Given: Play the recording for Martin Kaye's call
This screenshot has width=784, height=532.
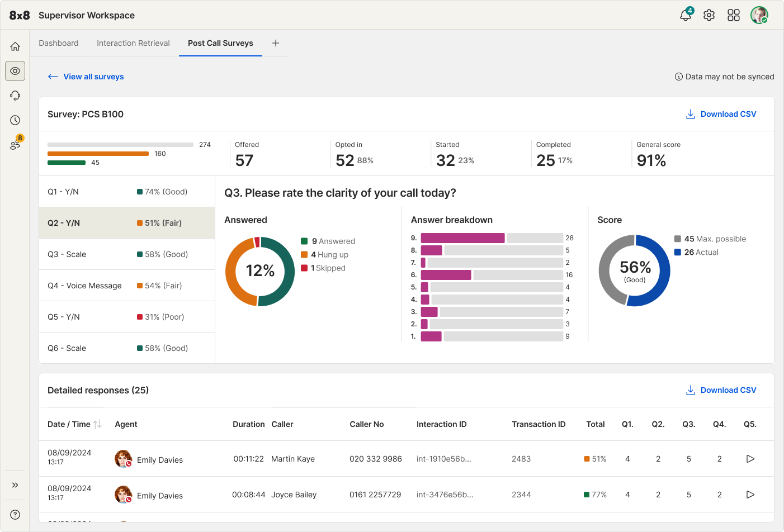Looking at the screenshot, I should pos(750,459).
